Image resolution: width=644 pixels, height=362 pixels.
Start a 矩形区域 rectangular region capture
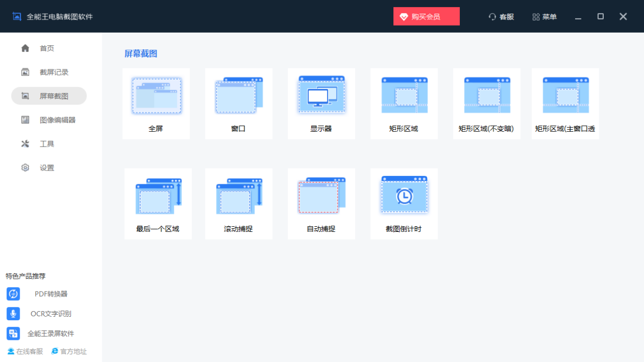(404, 103)
